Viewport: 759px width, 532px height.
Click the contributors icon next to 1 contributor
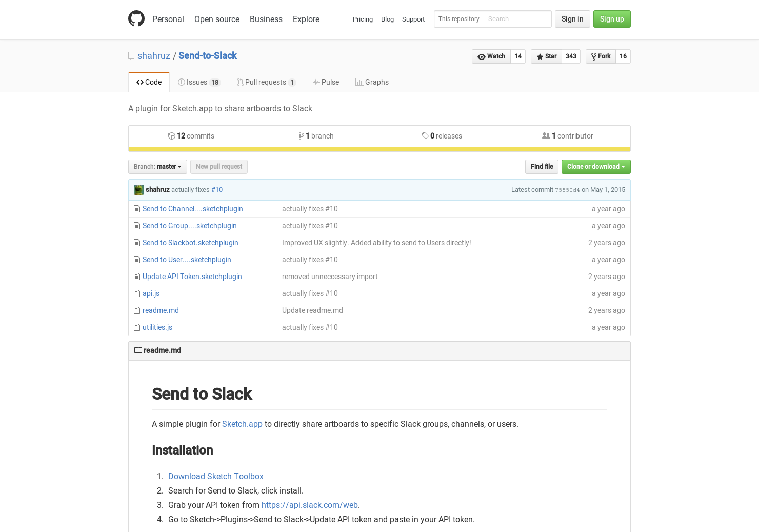coord(546,136)
